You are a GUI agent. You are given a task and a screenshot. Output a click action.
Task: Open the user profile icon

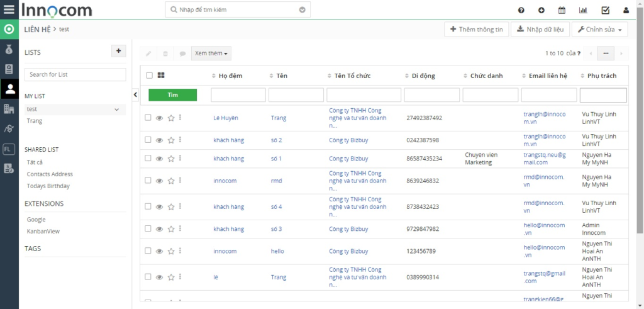pos(626,10)
